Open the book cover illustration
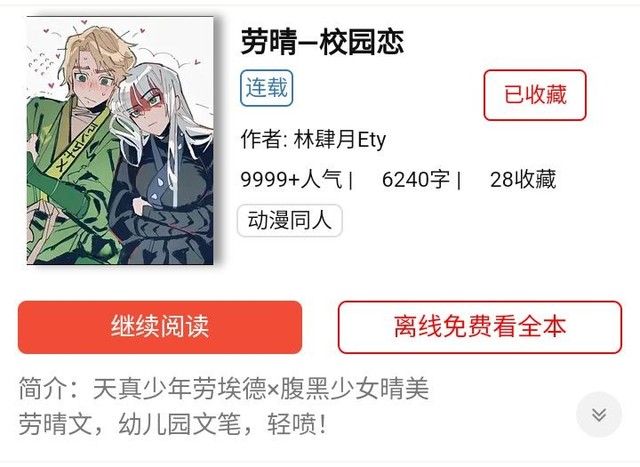The width and height of the screenshot is (640, 467). (120, 140)
